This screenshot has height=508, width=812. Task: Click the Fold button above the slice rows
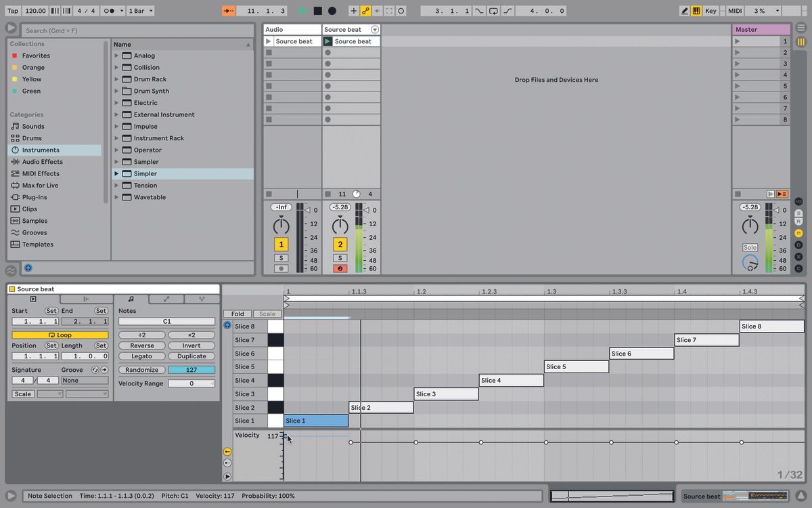(238, 314)
